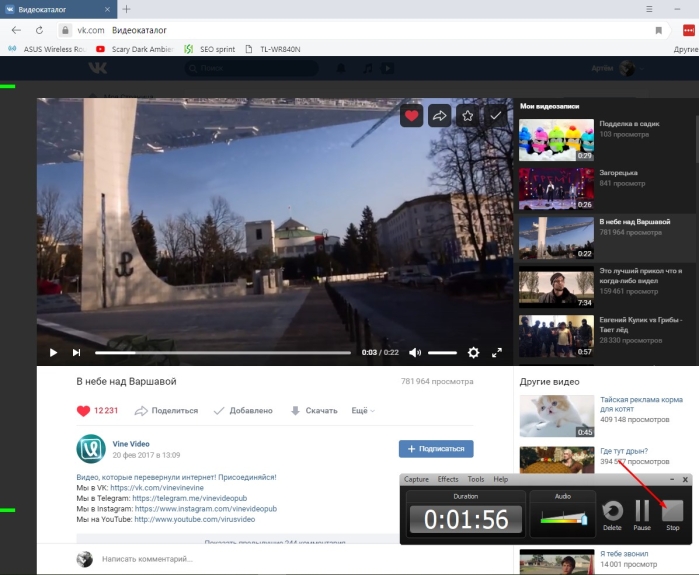Click the VK logo in the header

pyautogui.click(x=97, y=68)
